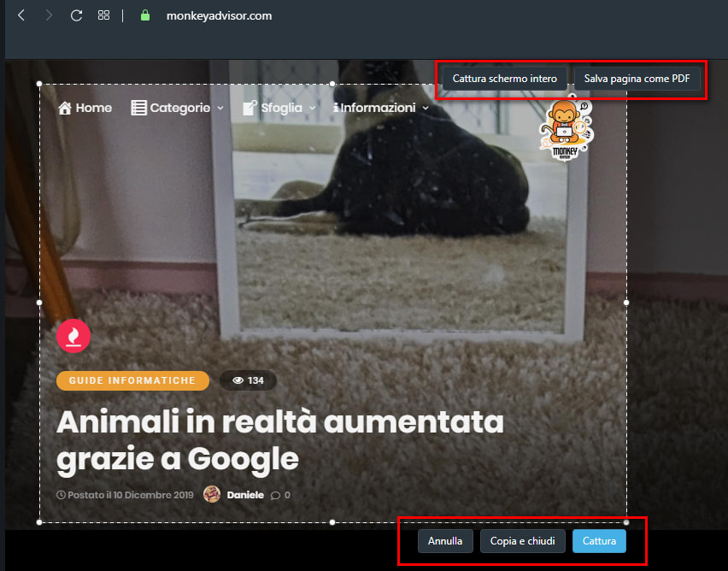Expand the chevron next to Sfoglia
The image size is (728, 571).
click(313, 109)
